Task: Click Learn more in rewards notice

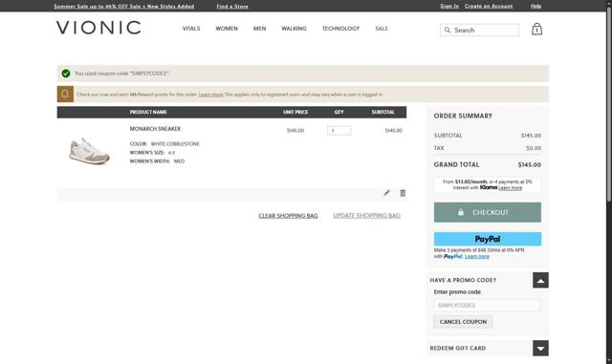Action: [x=210, y=95]
